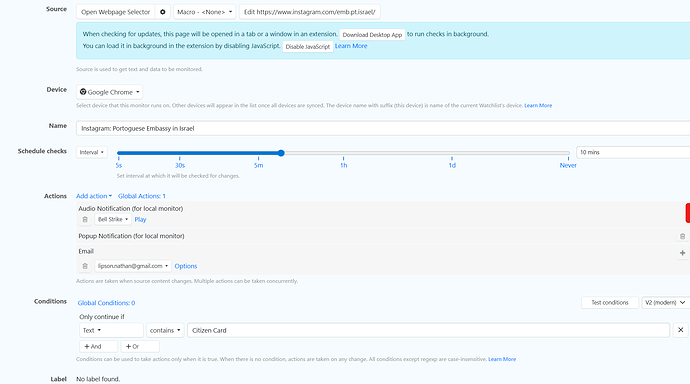Click the plus icon in Email row

[682, 252]
